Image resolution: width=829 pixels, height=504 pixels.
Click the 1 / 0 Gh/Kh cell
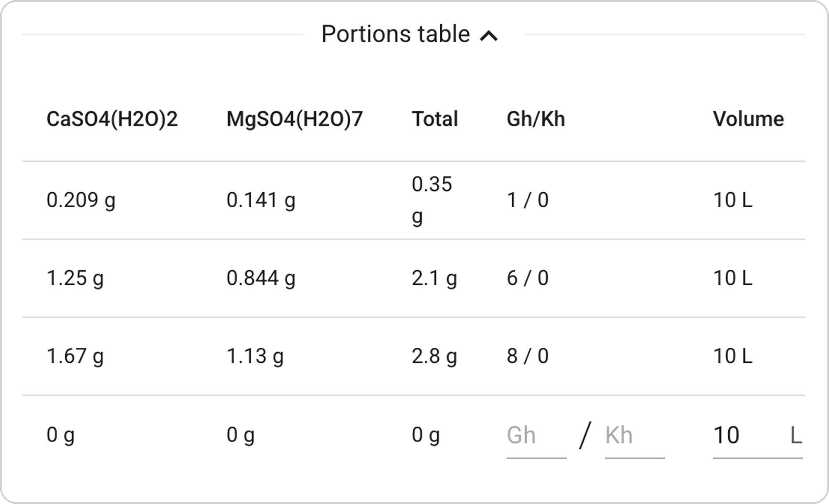[x=527, y=200]
